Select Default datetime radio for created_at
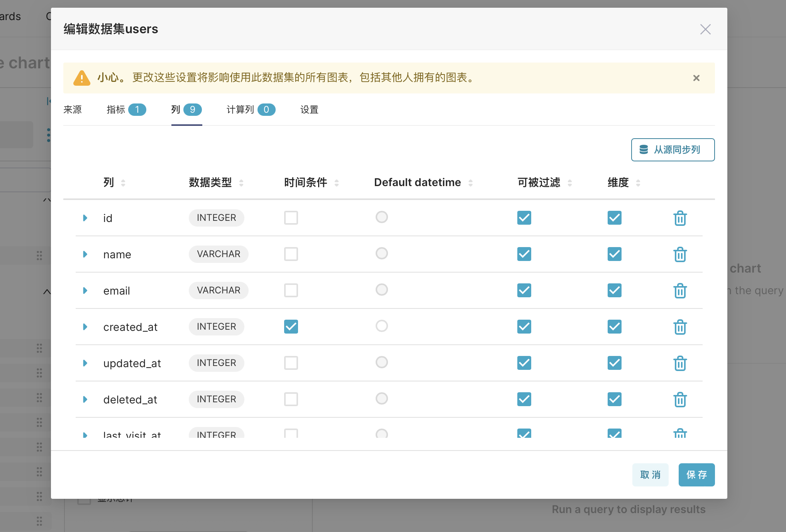Viewport: 786px width, 532px height. click(381, 326)
